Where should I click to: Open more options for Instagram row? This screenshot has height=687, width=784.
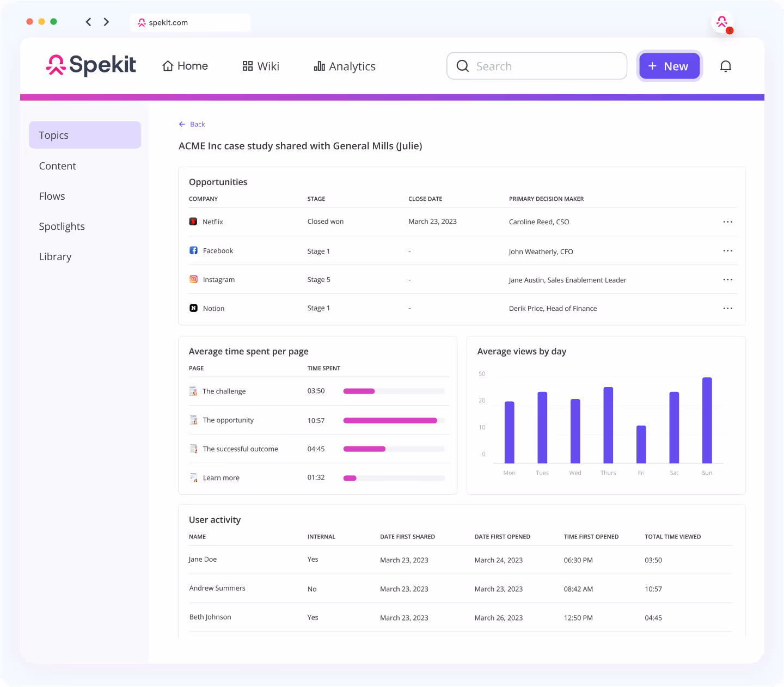pos(728,279)
